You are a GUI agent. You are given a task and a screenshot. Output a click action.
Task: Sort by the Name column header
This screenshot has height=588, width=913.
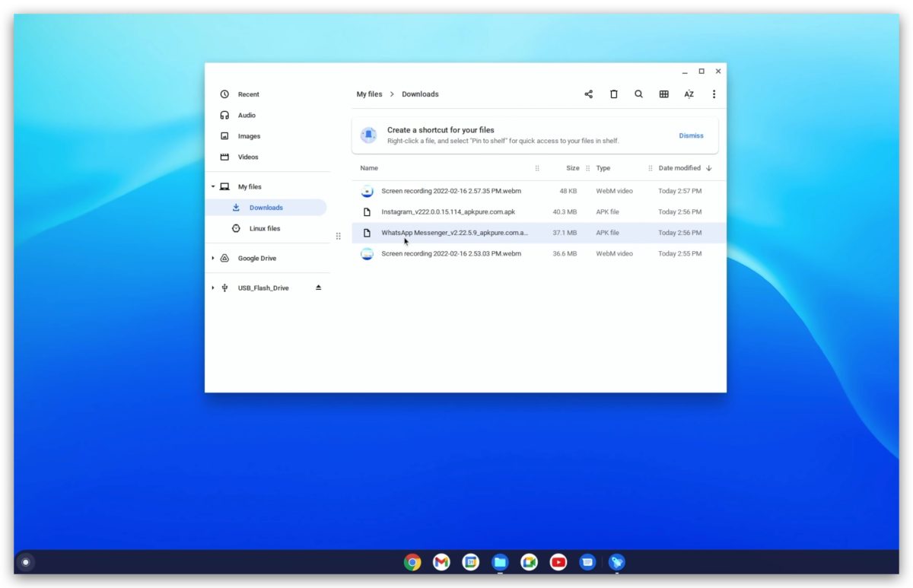coord(369,168)
